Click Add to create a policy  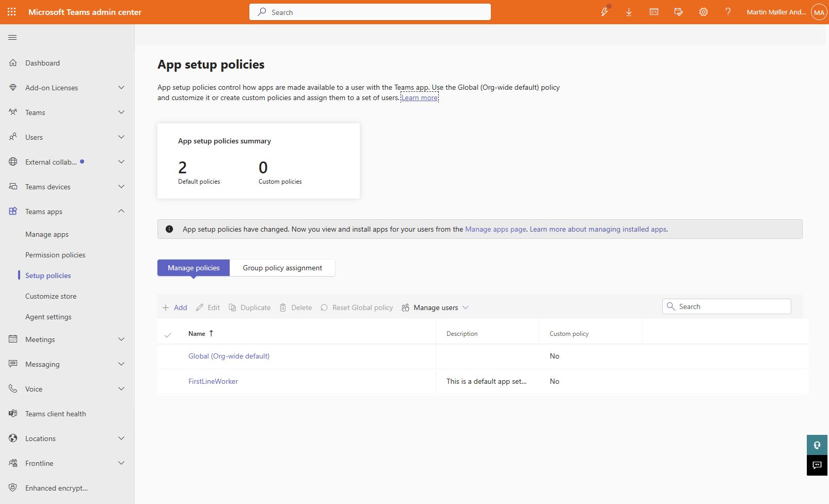174,307
